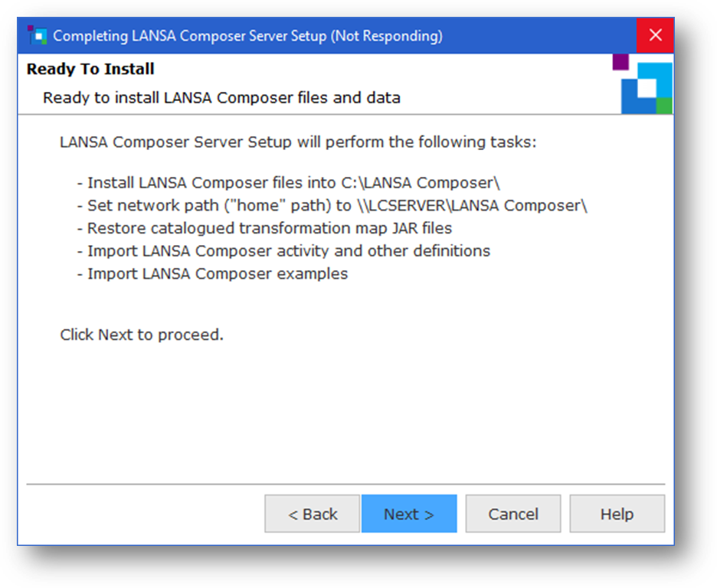Cancel the LANSA Composer Server setup
The image size is (717, 588).
513,514
